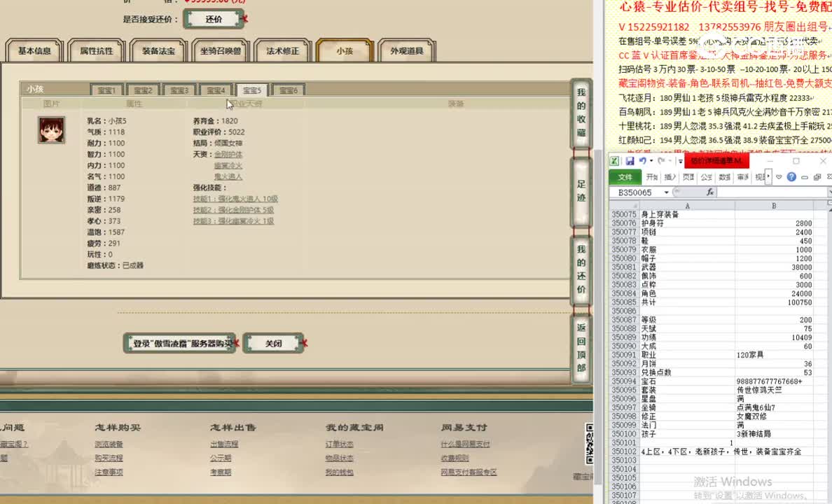
Task: Open the Name Box dropdown showing B350065
Action: pyautogui.click(x=666, y=191)
